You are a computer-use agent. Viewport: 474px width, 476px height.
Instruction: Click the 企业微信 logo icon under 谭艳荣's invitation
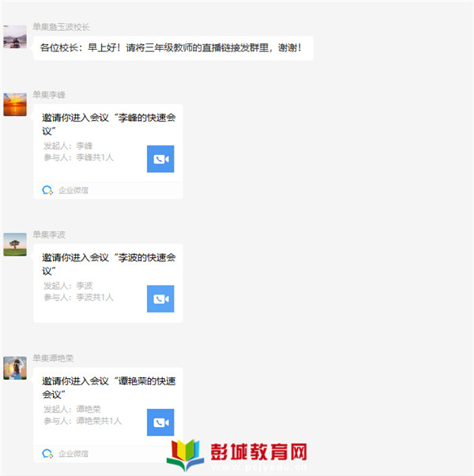(47, 454)
